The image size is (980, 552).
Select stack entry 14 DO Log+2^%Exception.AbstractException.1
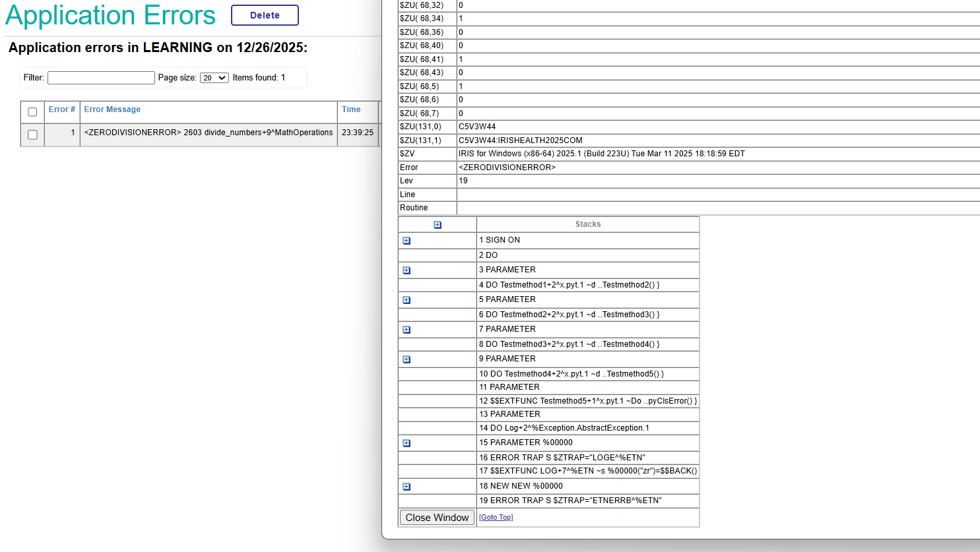pyautogui.click(x=564, y=428)
